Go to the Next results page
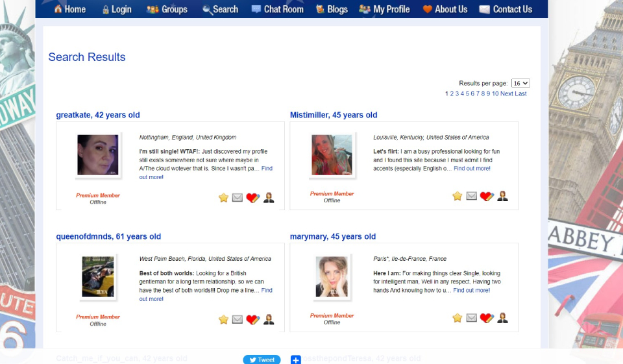This screenshot has height=364, width=623. 506,93
